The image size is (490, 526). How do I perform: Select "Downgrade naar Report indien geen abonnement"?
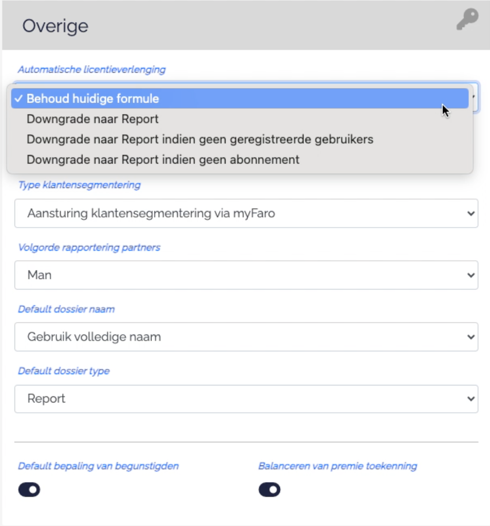click(x=240, y=160)
